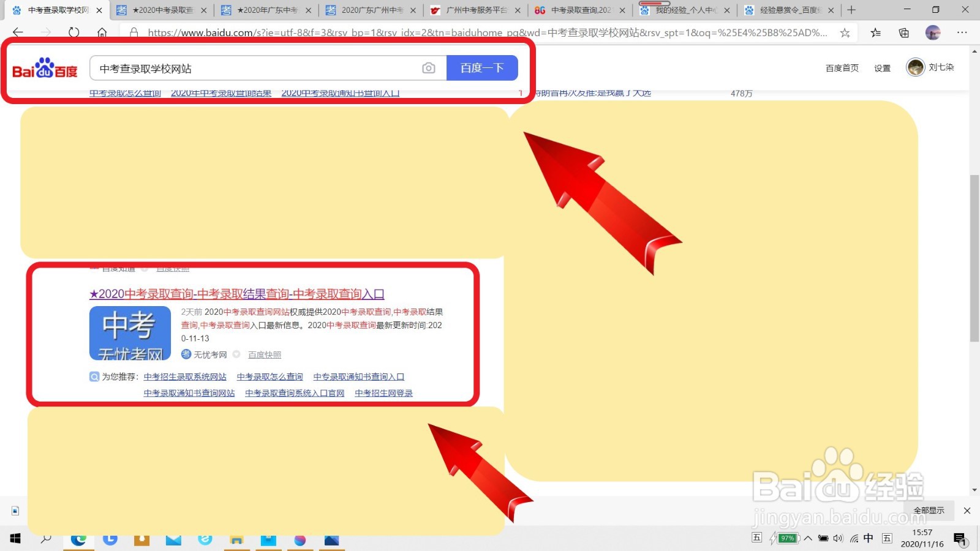Click 全部显示 in downloads bar
Image resolution: width=980 pixels, height=551 pixels.
click(929, 510)
